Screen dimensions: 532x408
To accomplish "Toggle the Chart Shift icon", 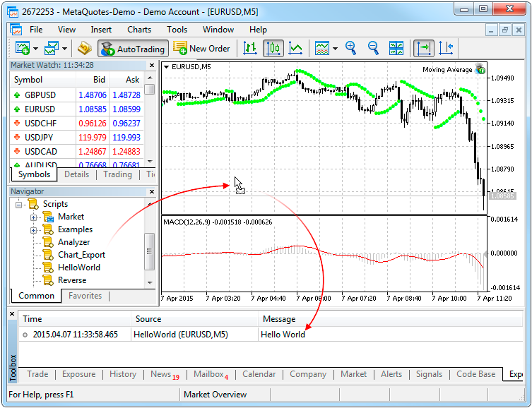I will (447, 49).
